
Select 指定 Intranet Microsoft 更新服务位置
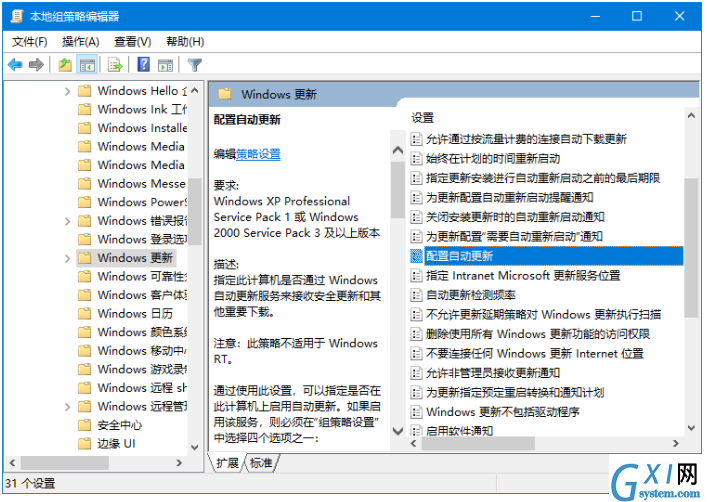pos(523,275)
